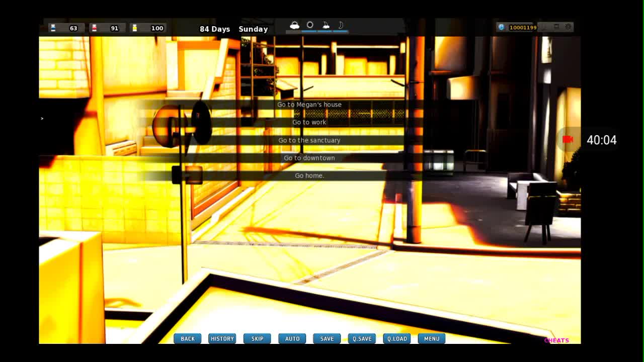
Task: Click the red potion stat icon
Action: pyautogui.click(x=94, y=28)
